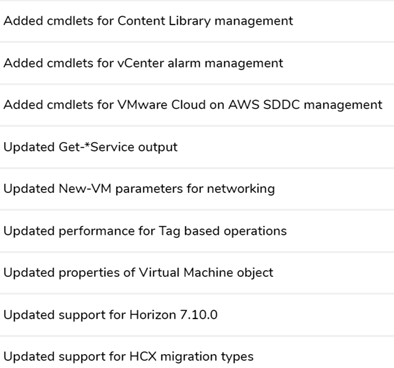Choose Updated Get-*Service output item

coord(197,147)
